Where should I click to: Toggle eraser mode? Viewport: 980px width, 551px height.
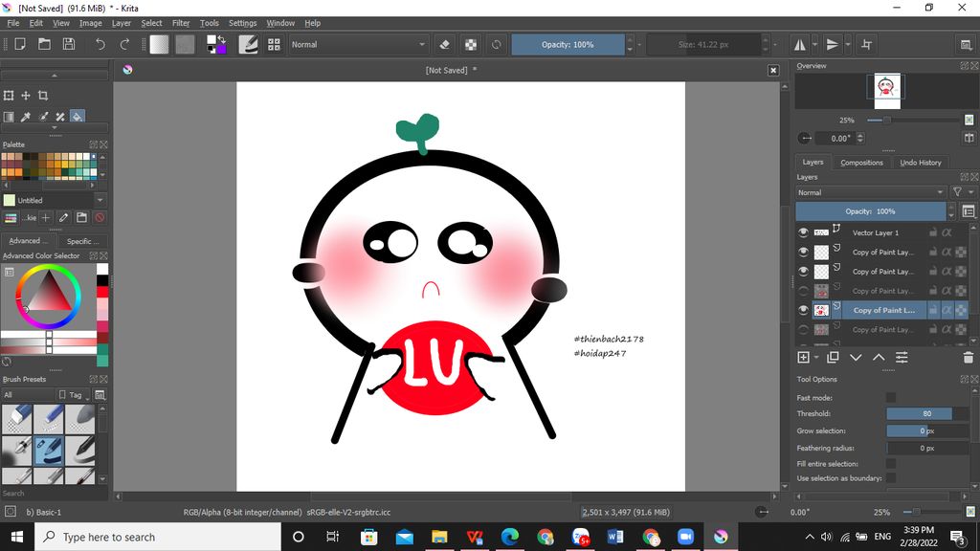(444, 44)
